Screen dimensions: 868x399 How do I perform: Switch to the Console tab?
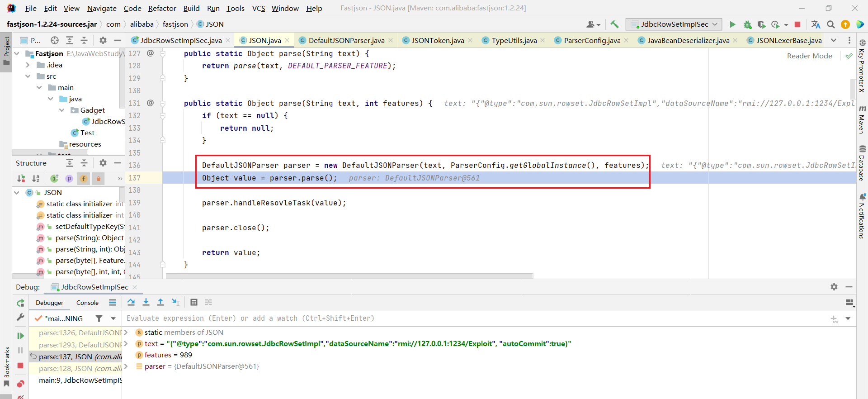(x=87, y=303)
